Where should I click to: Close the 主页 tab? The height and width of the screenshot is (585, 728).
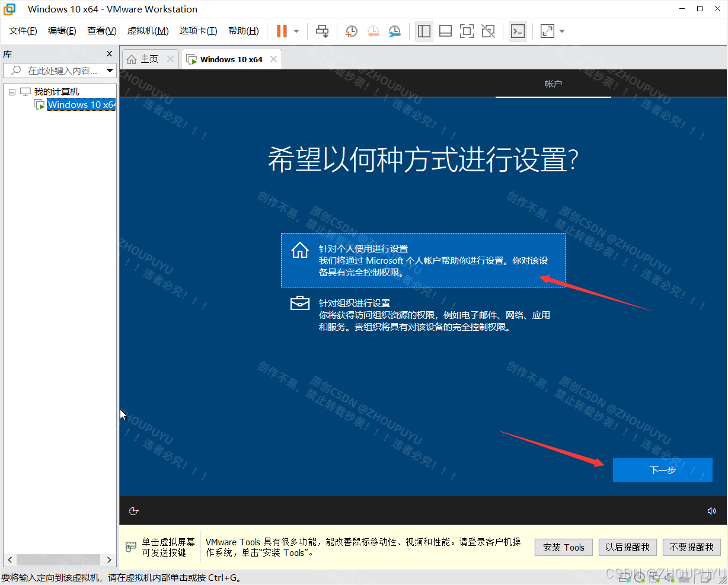pyautogui.click(x=170, y=59)
